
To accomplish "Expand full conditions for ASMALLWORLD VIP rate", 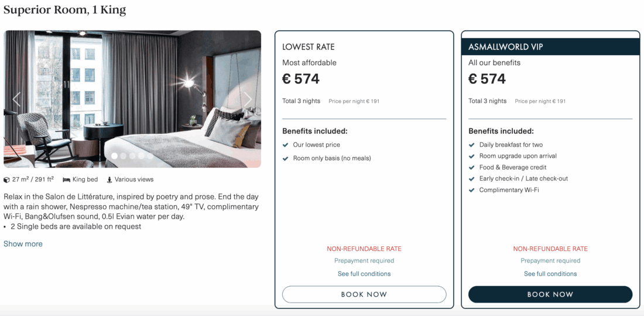I will click(550, 274).
